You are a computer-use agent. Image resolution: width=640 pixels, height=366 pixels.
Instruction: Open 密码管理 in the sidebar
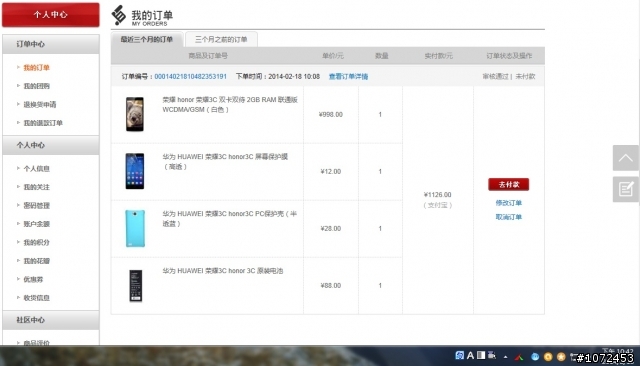pos(36,205)
